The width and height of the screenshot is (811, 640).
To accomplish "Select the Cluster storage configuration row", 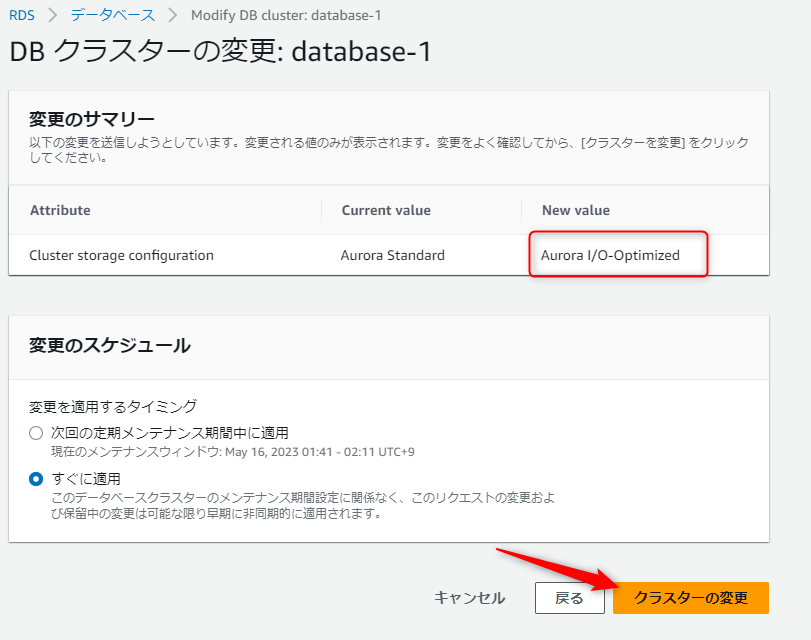I will pos(120,255).
